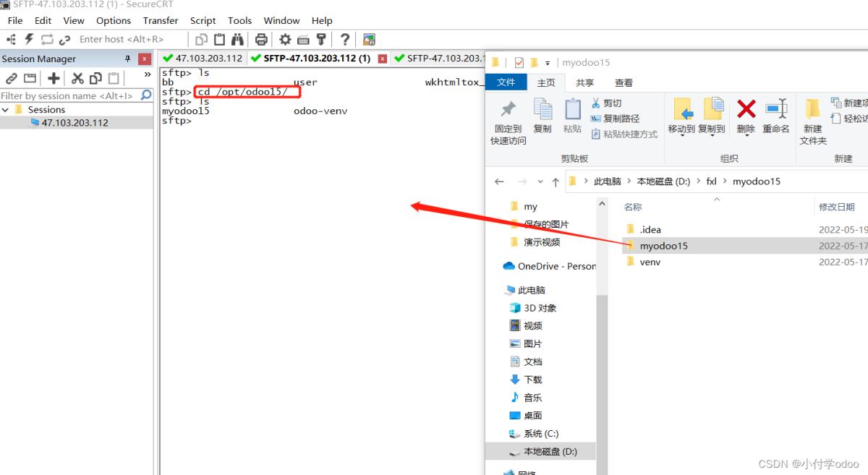The width and height of the screenshot is (868, 475).
Task: Open the Transfer menu
Action: 161,20
